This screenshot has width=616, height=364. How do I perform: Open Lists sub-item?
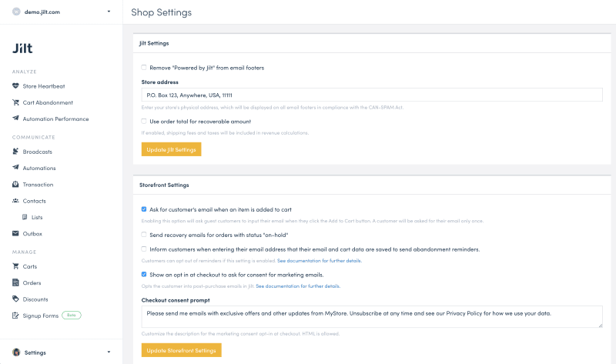(x=37, y=217)
